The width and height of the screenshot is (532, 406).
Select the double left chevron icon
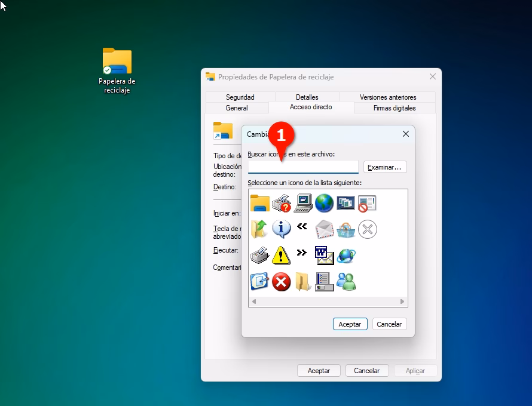[302, 226]
